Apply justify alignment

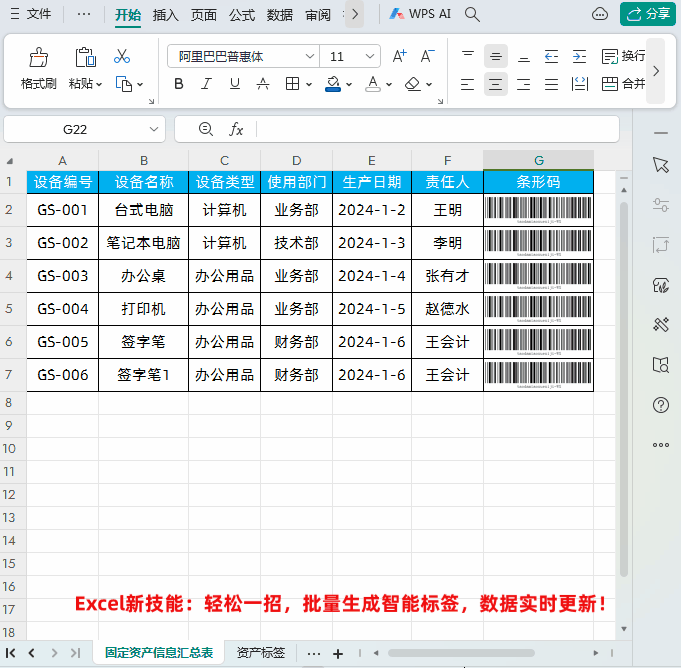click(551, 84)
